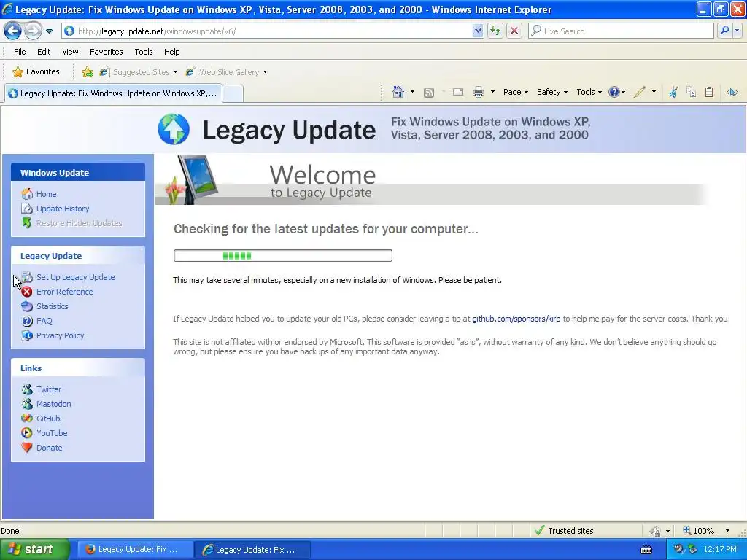Open the Safety command menu

[552, 92]
